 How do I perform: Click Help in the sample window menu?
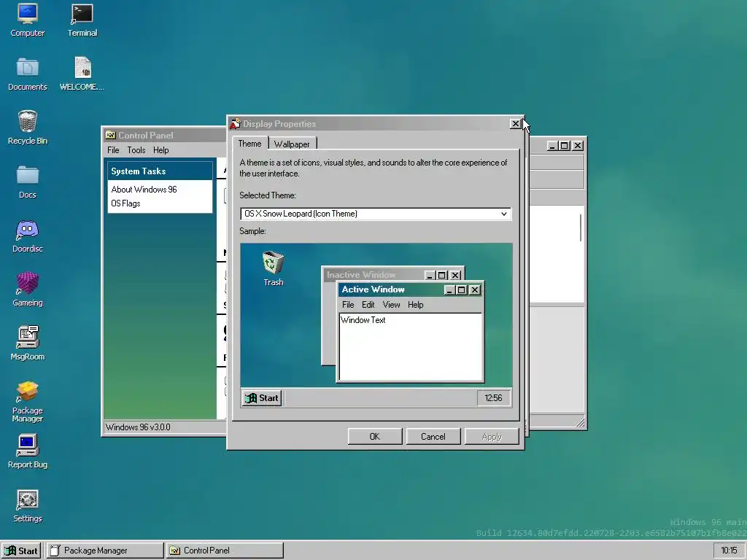[415, 305]
